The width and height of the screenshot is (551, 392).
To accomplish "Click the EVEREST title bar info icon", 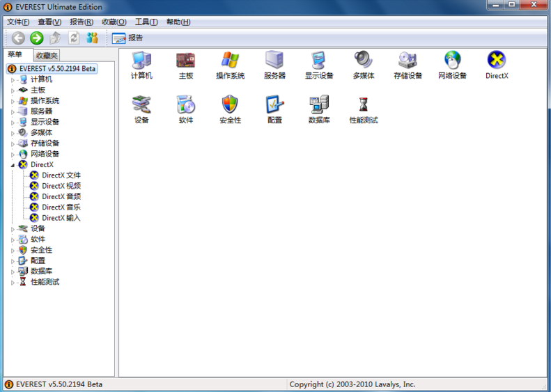I will tap(8, 7).
